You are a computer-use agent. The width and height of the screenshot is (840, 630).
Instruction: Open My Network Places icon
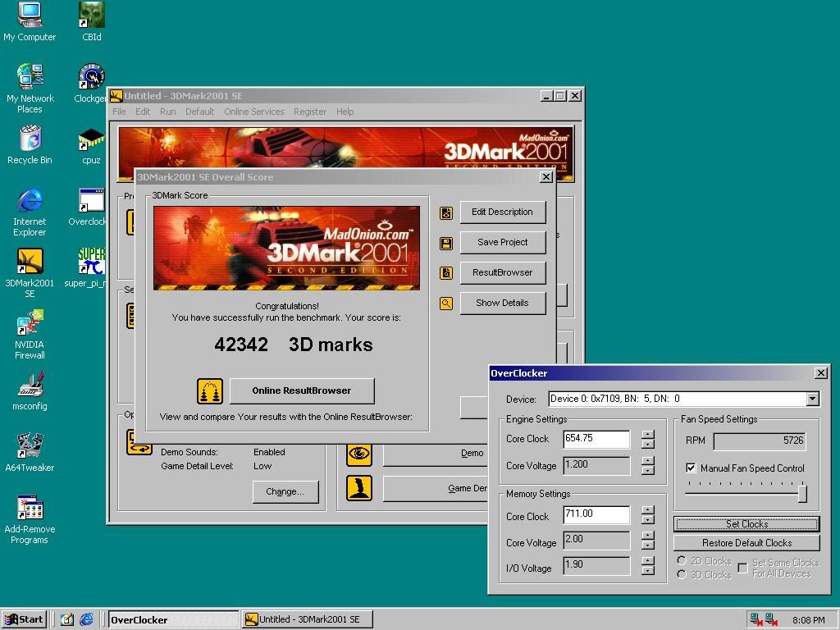tap(30, 88)
